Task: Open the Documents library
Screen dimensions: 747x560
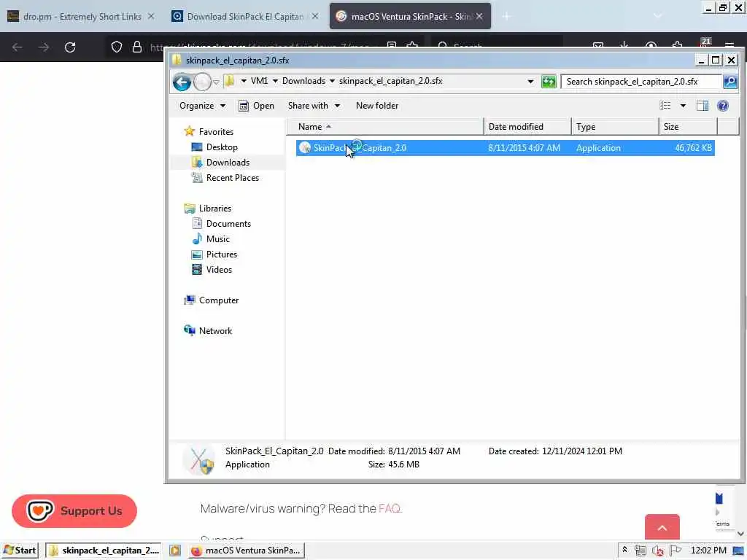Action: [x=228, y=224]
